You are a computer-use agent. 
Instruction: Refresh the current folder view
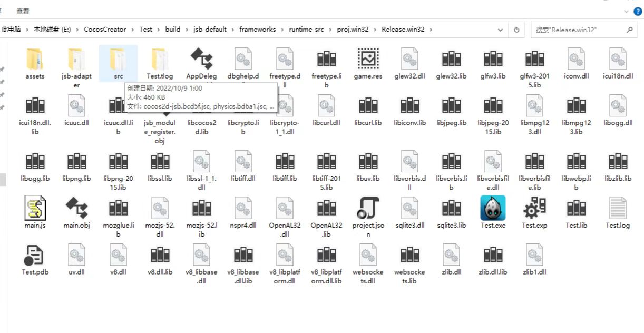516,30
